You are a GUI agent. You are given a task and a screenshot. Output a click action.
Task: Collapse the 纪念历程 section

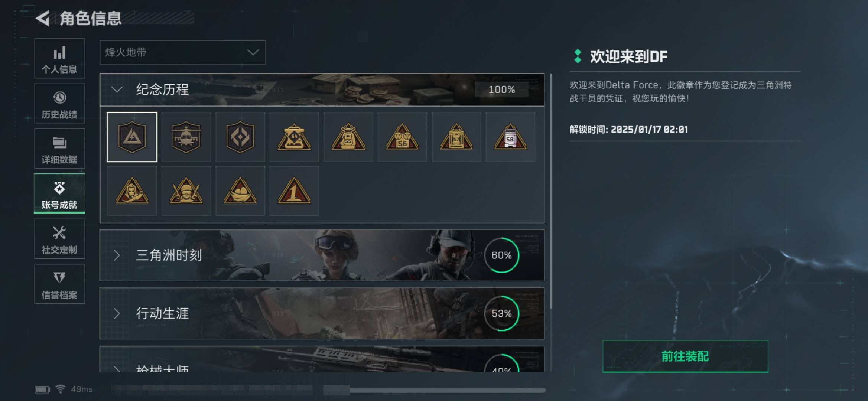pyautogui.click(x=322, y=89)
